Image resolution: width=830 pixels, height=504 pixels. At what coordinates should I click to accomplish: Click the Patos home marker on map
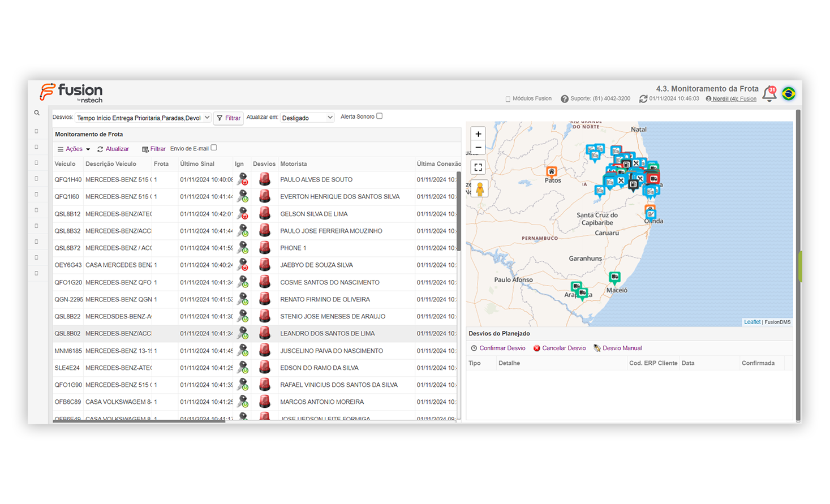pos(552,171)
